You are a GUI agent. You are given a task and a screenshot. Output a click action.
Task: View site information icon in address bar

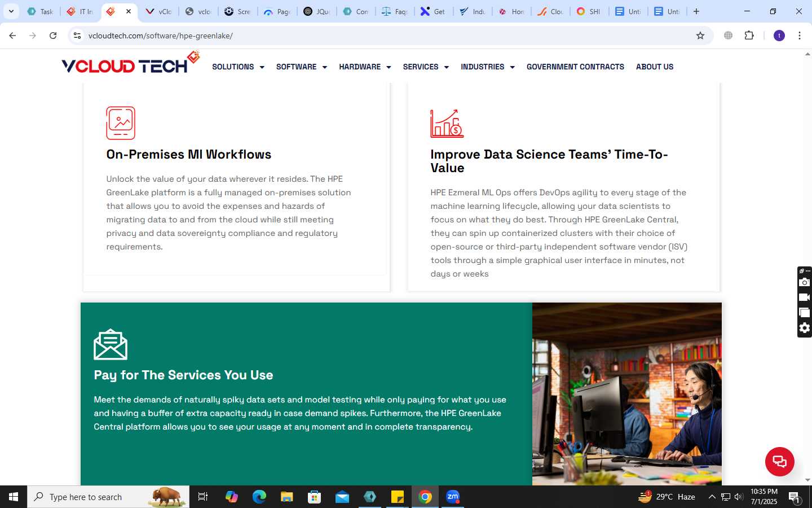click(77, 36)
